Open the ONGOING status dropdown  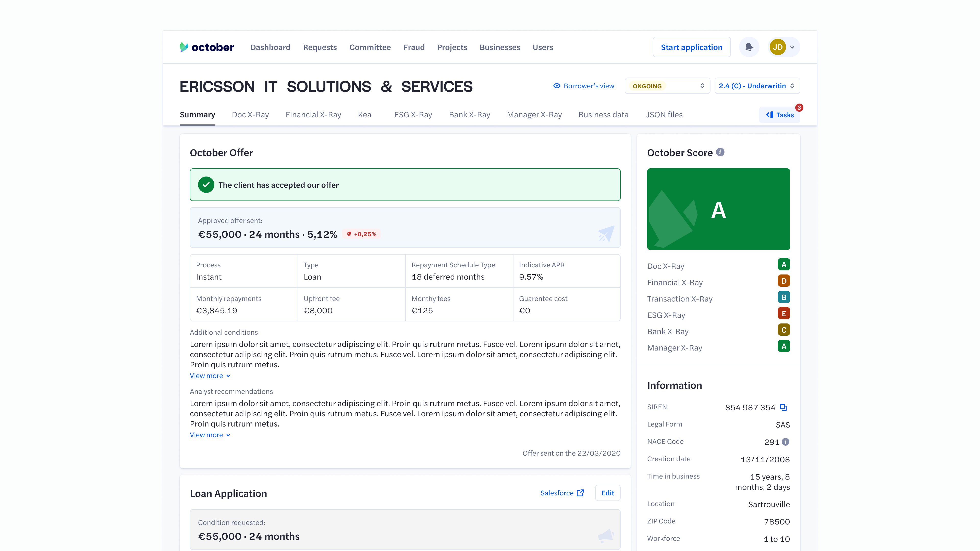(x=667, y=85)
